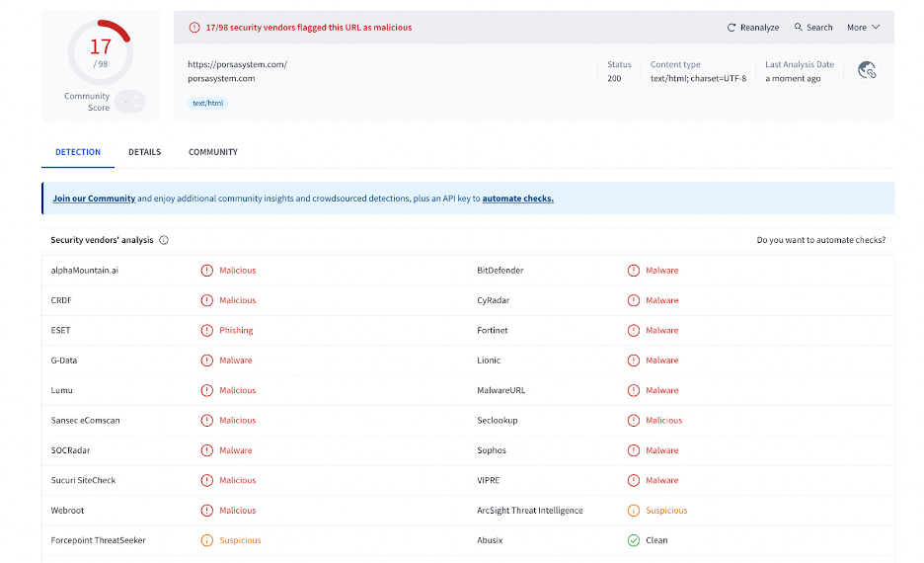Click the malware icon in BitDefender row
The image size is (924, 563).
click(x=634, y=271)
